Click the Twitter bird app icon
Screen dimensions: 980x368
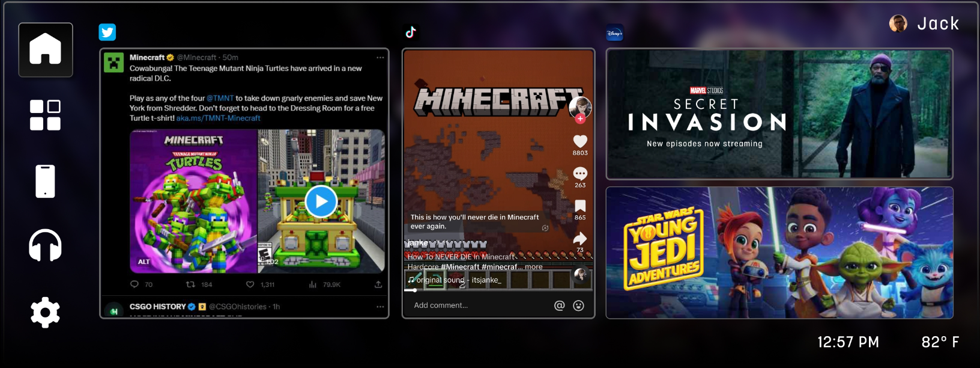pyautogui.click(x=107, y=32)
